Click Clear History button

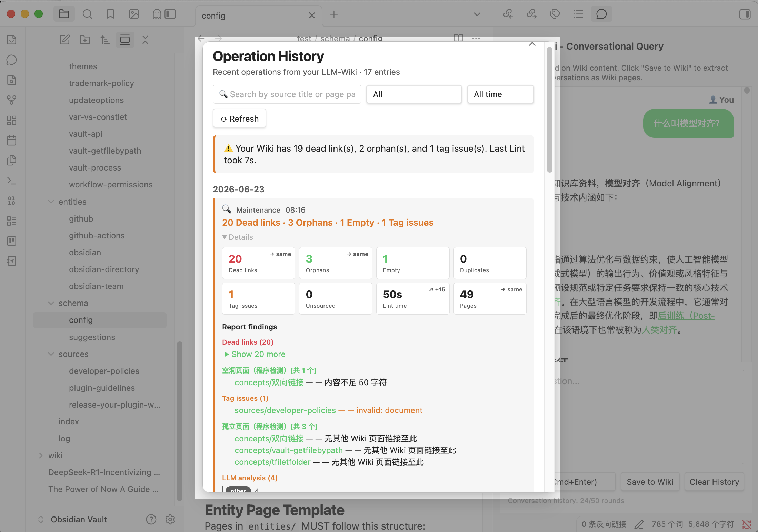pos(714,482)
